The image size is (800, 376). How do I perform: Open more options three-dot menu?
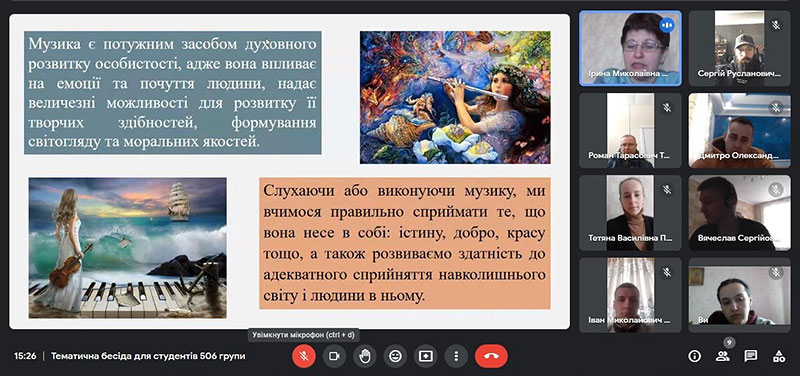click(x=456, y=356)
